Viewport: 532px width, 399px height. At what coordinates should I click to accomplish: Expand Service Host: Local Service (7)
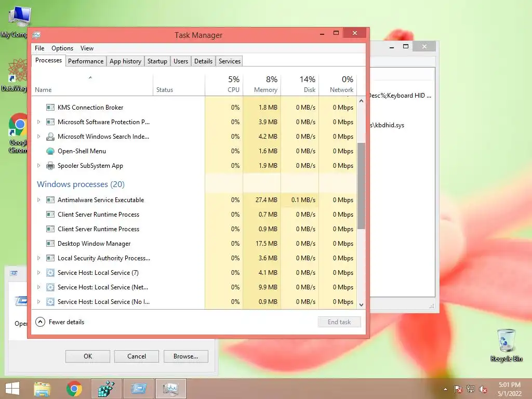point(38,273)
